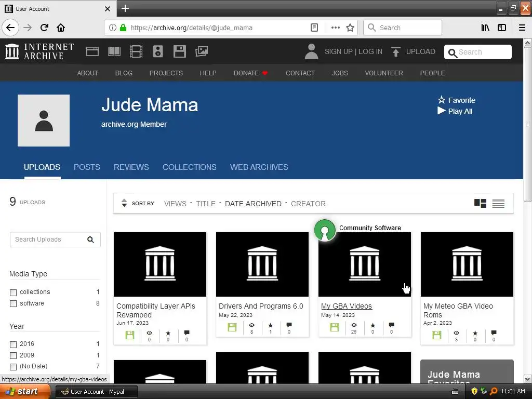Sort uploads by Views
Screen dimensions: 532x399
click(175, 204)
